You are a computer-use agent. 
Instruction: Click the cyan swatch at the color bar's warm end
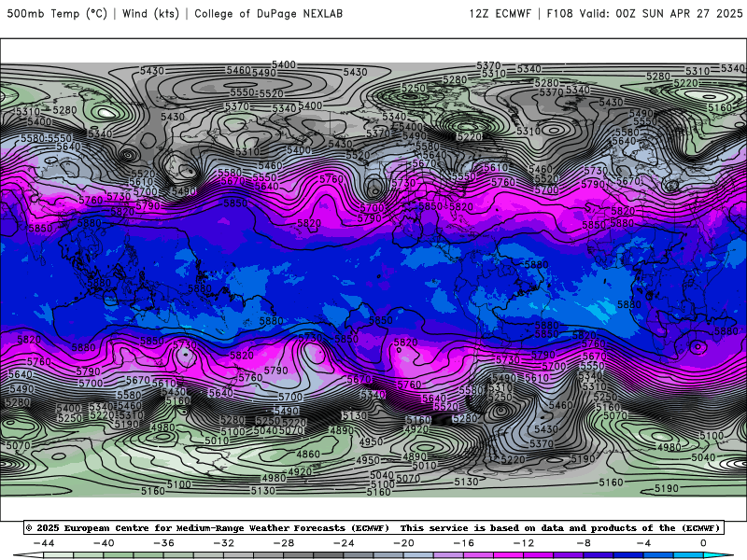click(x=718, y=556)
